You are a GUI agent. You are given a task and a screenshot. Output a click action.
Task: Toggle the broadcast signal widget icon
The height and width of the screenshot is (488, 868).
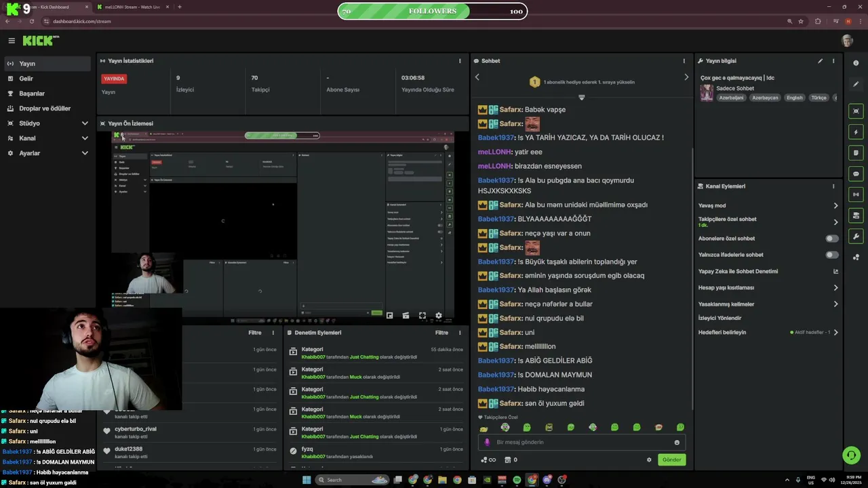point(856,195)
